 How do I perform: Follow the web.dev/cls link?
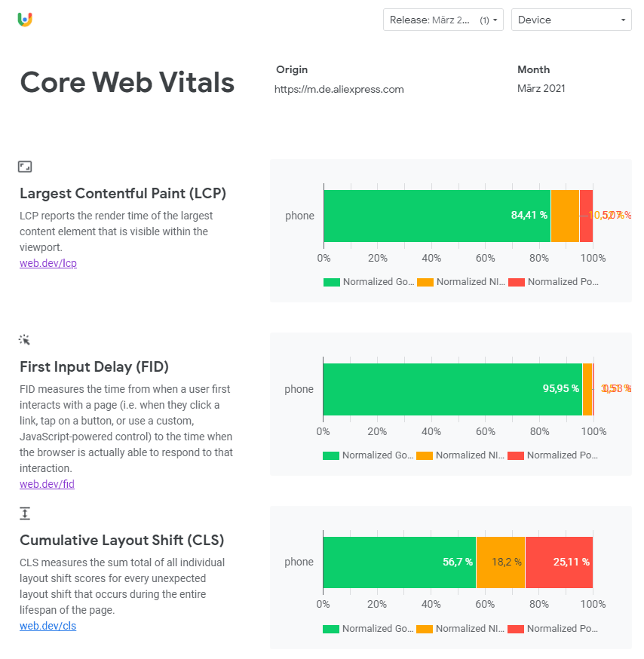click(x=48, y=626)
